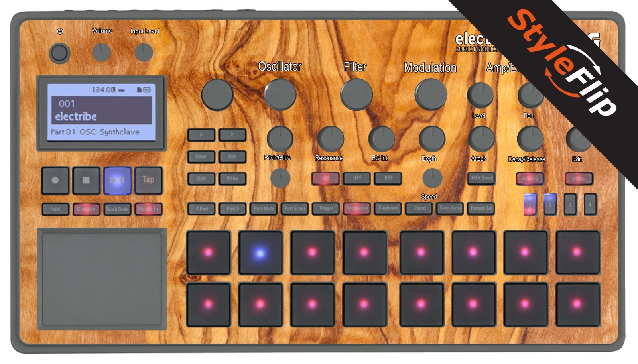Select the left arrow cursor button
This screenshot has width=638, height=364.
click(201, 135)
